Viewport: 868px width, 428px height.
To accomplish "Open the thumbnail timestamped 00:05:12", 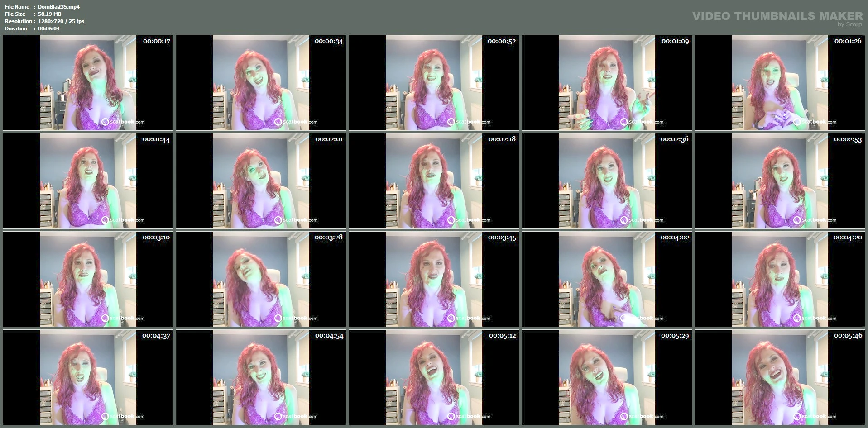I will (434, 377).
